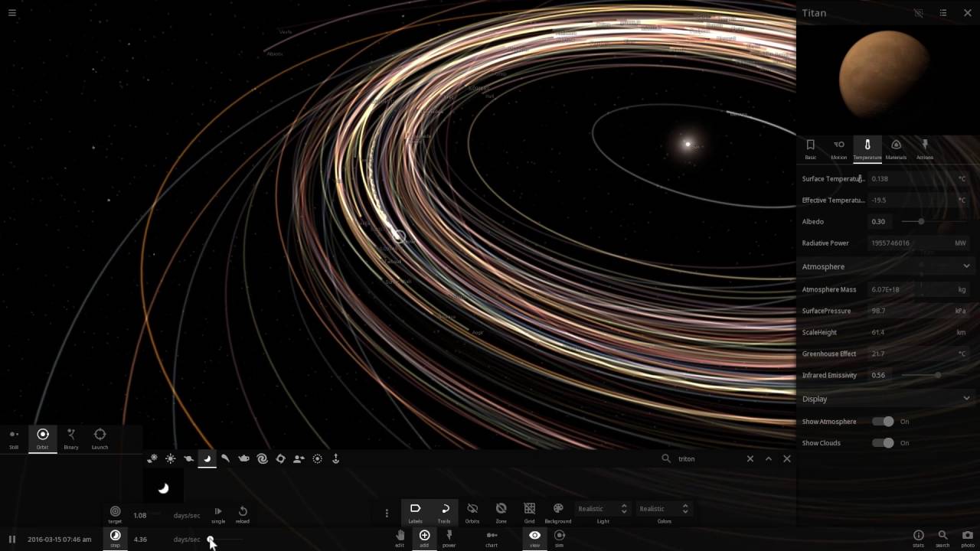980x551 pixels.
Task: Open the Light mode Realistic dropdown
Action: (603, 509)
